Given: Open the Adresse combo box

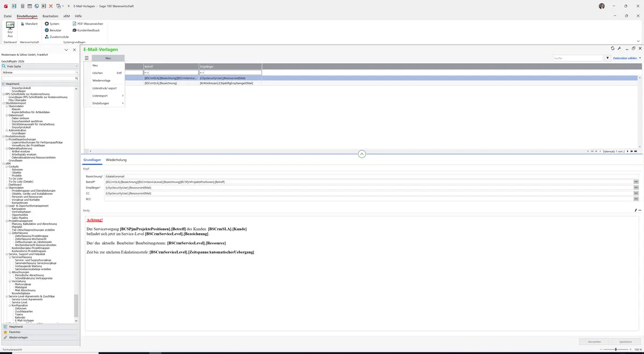Looking at the screenshot, I should (x=40, y=72).
